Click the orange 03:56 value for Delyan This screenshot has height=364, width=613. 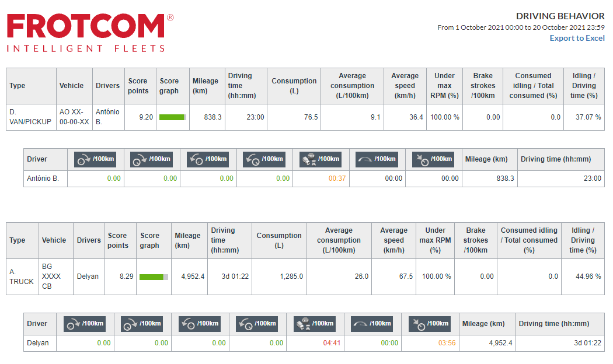click(447, 343)
